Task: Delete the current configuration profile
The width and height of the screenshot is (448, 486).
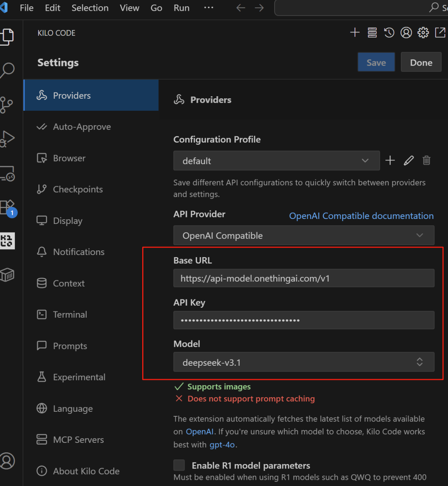Action: (x=426, y=161)
